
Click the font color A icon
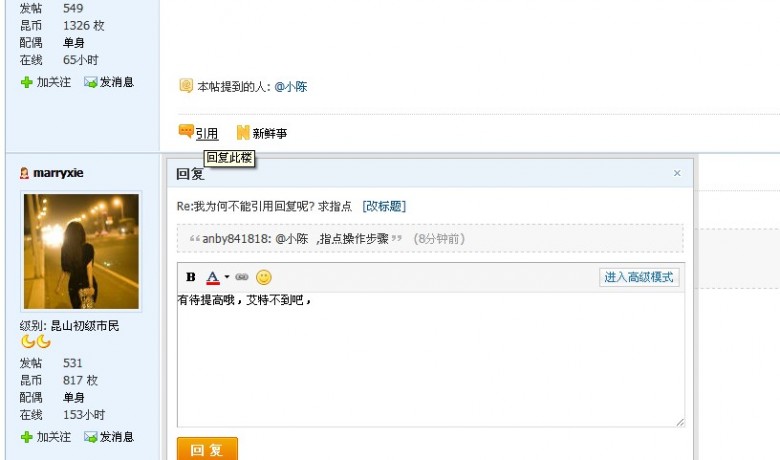point(212,277)
